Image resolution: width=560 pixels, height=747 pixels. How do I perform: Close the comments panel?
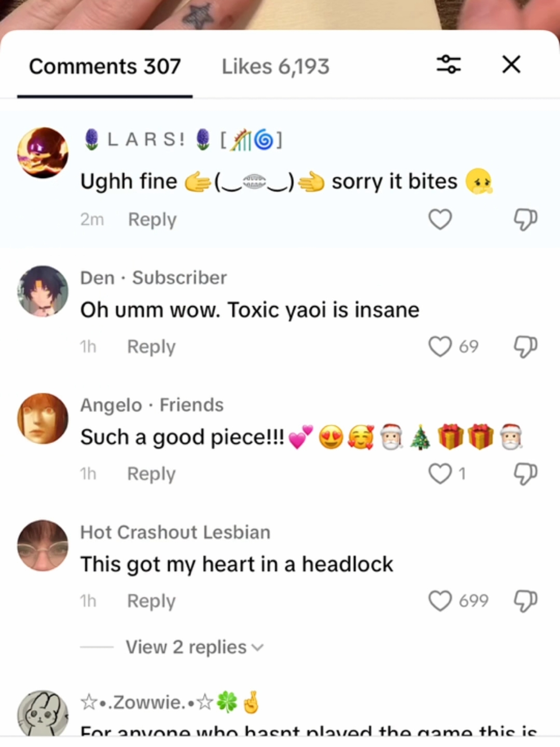click(x=511, y=65)
